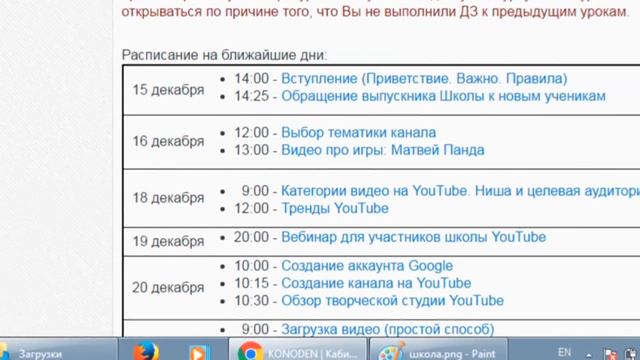Click the 14:25 time entry
Viewport: 640px width, 360px height.
(251, 96)
